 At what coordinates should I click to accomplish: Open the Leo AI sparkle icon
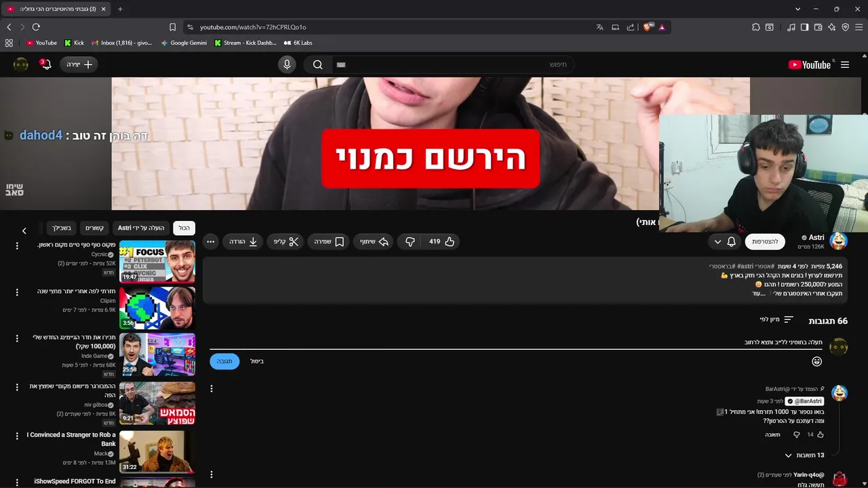pyautogui.click(x=831, y=27)
